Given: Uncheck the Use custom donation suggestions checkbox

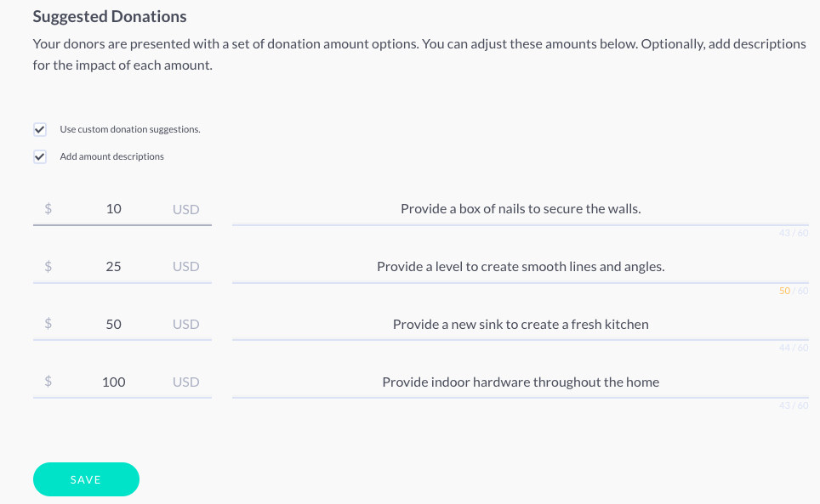Looking at the screenshot, I should click(40, 129).
